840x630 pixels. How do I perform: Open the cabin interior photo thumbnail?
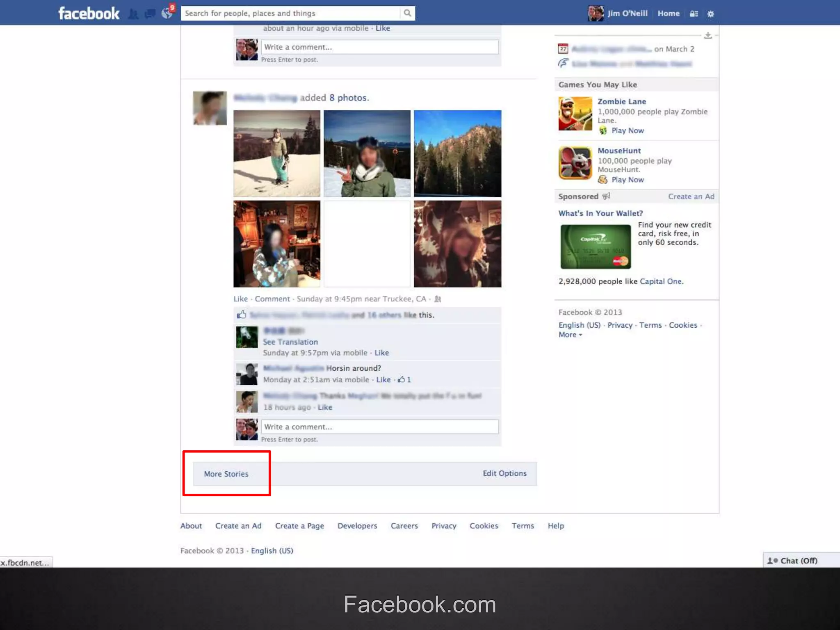coord(277,244)
